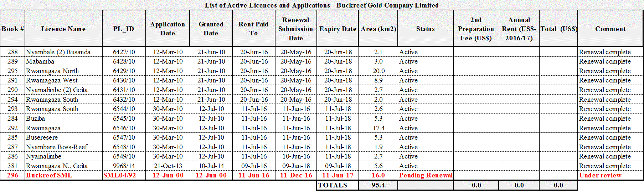Click PL_ID cell '6428/10'
The width and height of the screenshot is (644, 191).
point(124,61)
